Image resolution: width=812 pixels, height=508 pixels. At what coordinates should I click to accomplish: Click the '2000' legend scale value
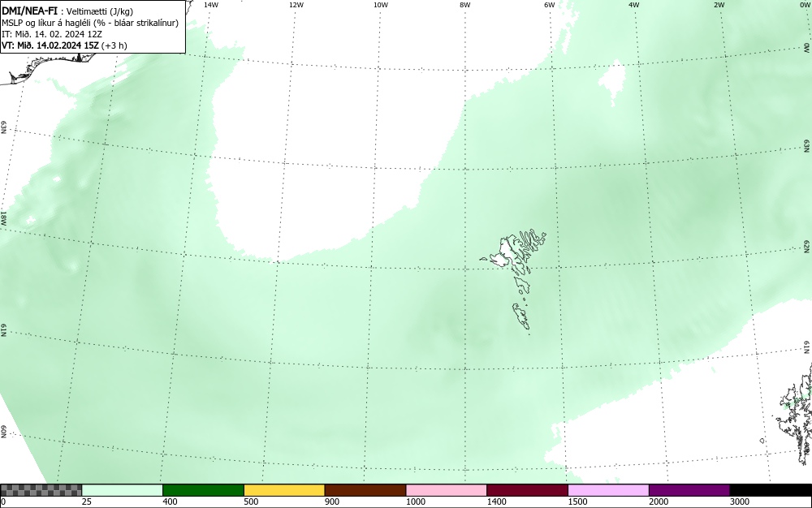coord(659,502)
